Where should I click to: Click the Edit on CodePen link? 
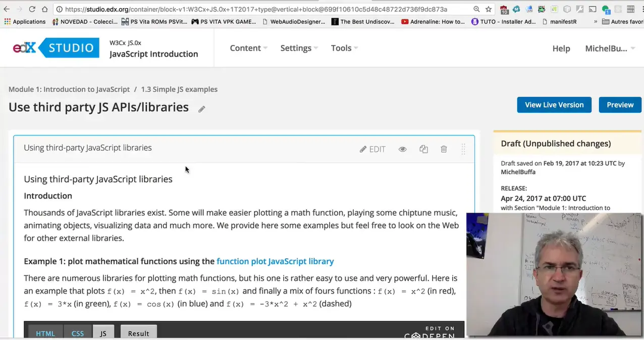point(430,332)
